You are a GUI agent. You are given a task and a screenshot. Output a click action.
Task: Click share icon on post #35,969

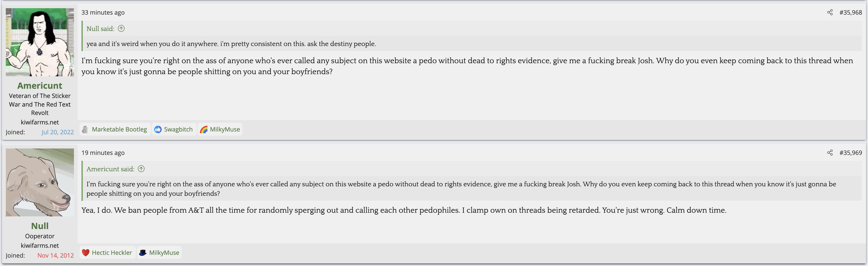coord(830,153)
